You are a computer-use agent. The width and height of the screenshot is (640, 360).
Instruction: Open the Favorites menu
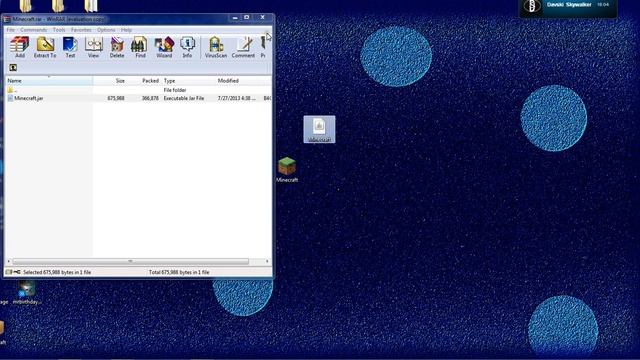pos(81,30)
